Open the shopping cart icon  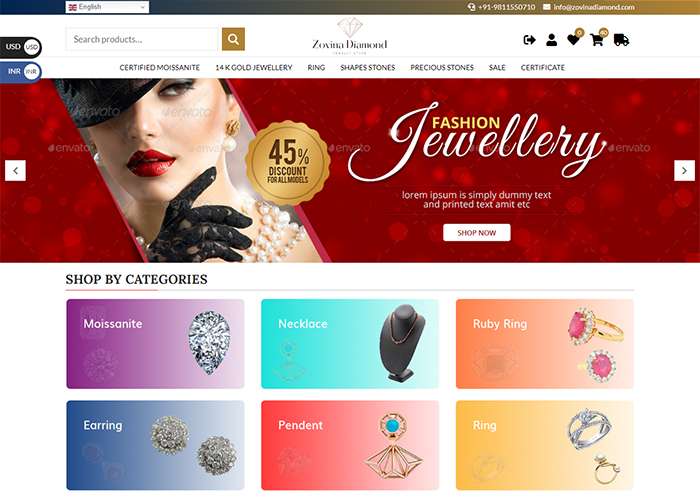tap(596, 40)
